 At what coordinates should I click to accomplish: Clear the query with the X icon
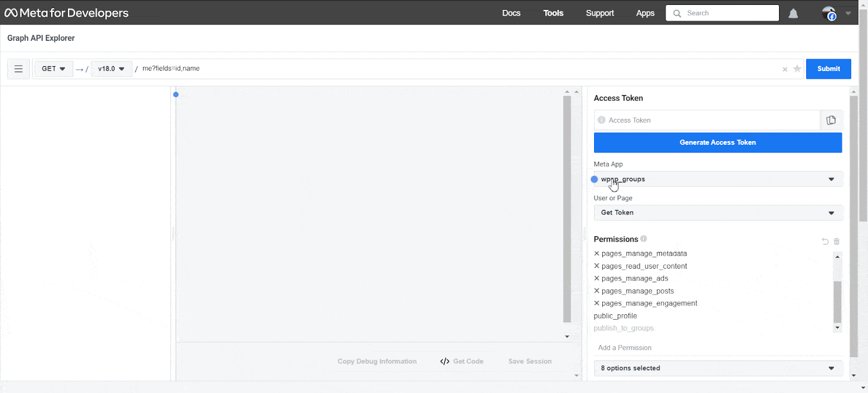coord(784,69)
